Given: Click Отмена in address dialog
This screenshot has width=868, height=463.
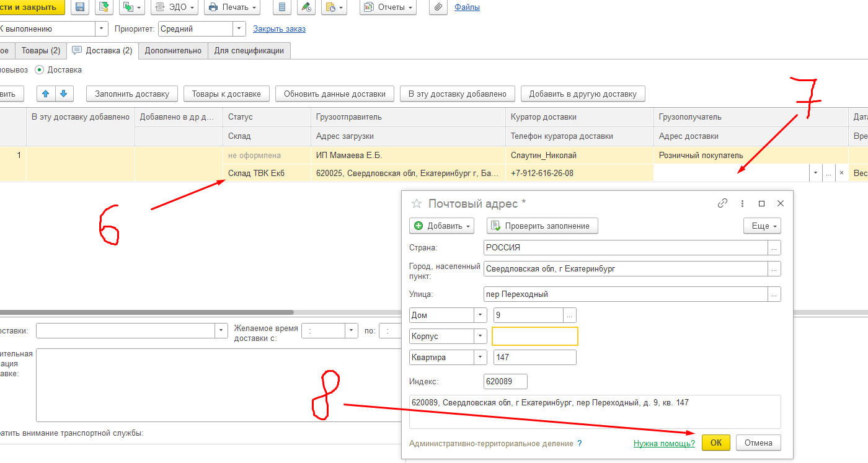Looking at the screenshot, I should click(x=758, y=443).
